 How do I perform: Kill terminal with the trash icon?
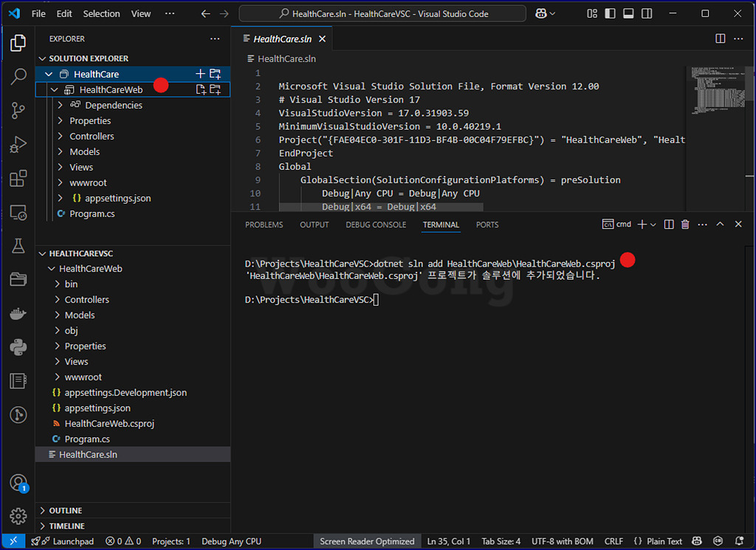click(x=685, y=224)
